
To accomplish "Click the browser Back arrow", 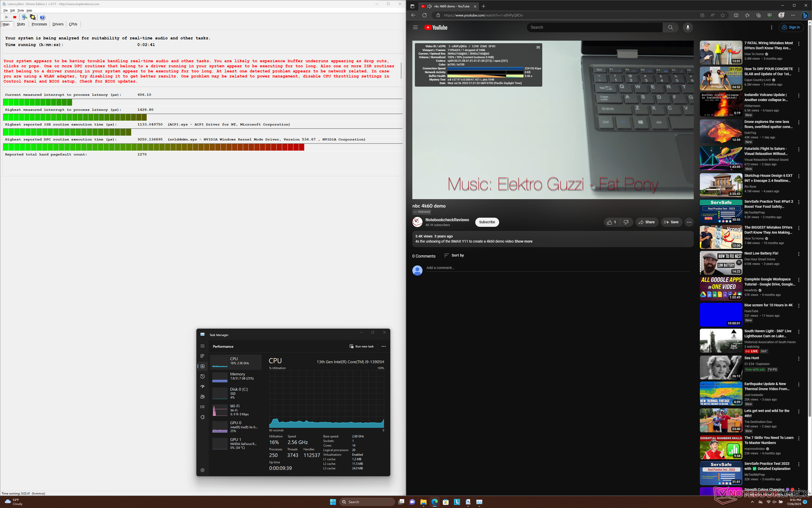I will (x=413, y=15).
